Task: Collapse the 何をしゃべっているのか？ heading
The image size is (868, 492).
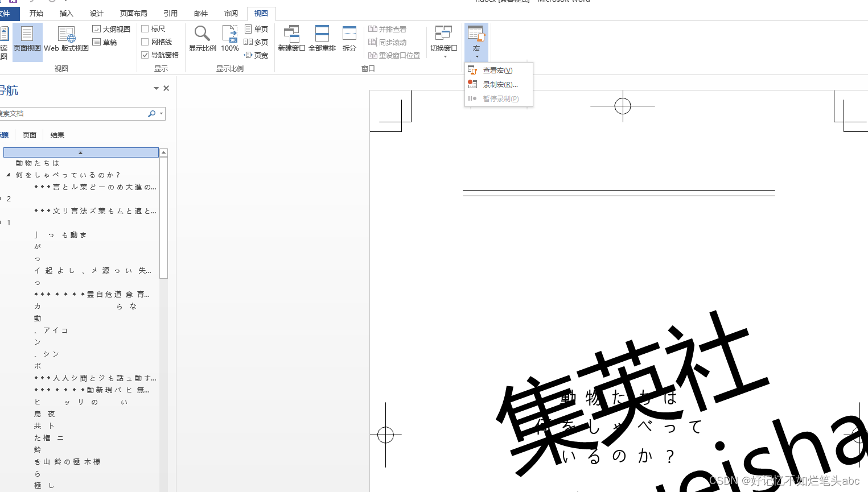Action: 8,175
